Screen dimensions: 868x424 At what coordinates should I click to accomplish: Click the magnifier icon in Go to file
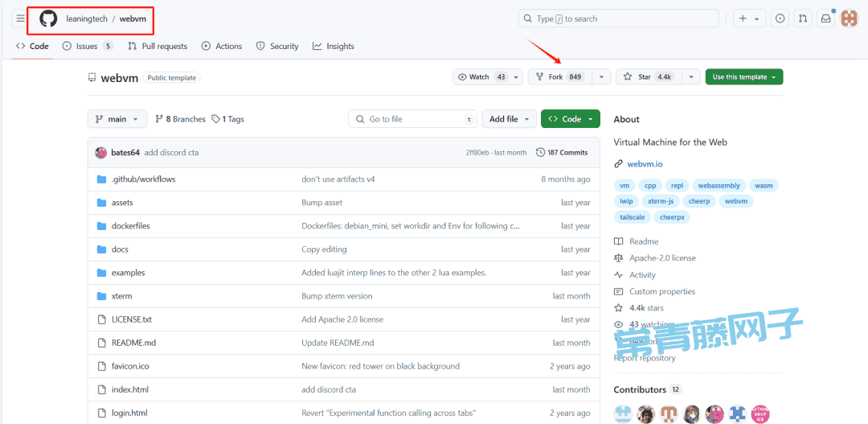coord(360,119)
